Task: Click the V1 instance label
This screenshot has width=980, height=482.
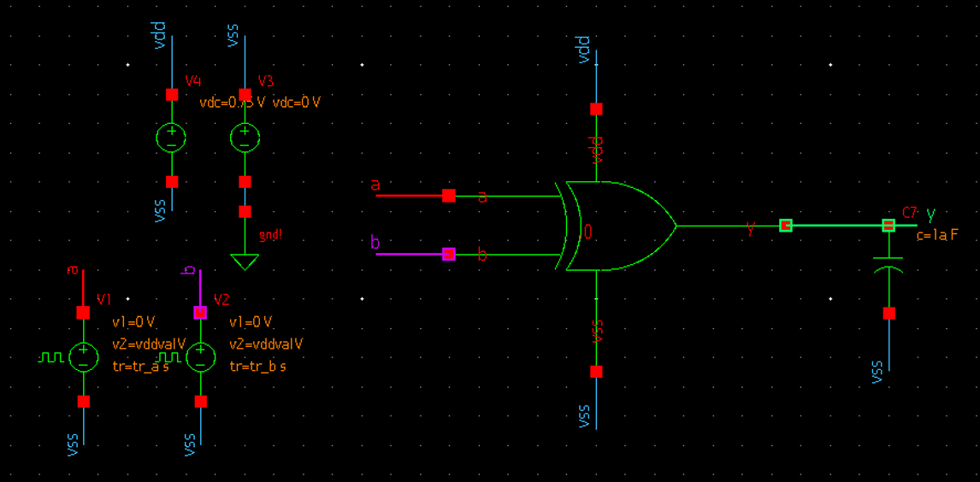Action: click(103, 300)
